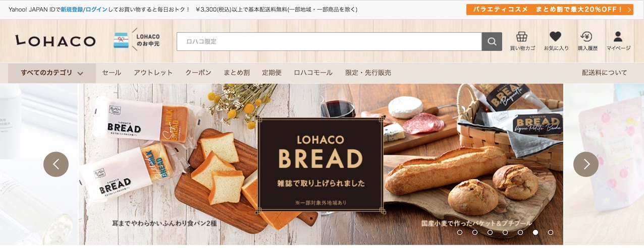Click the orange バラエティコスメ promo banner
This screenshot has height=248, width=644.
[550, 9]
